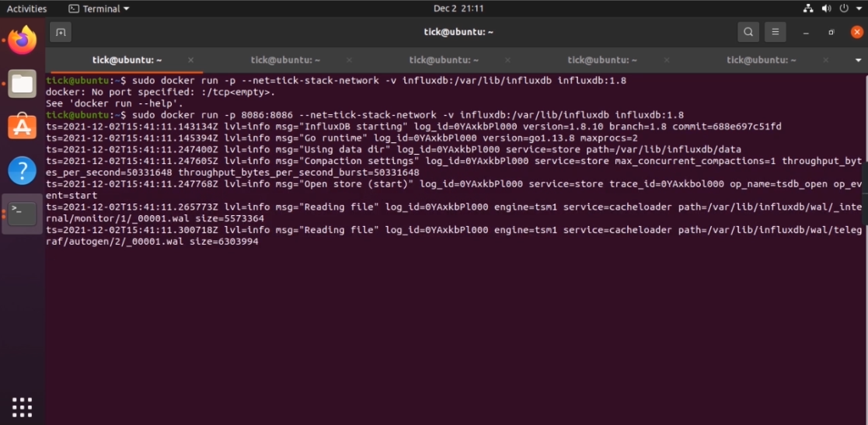Close the second terminal tab
The width and height of the screenshot is (868, 425).
pyautogui.click(x=350, y=60)
